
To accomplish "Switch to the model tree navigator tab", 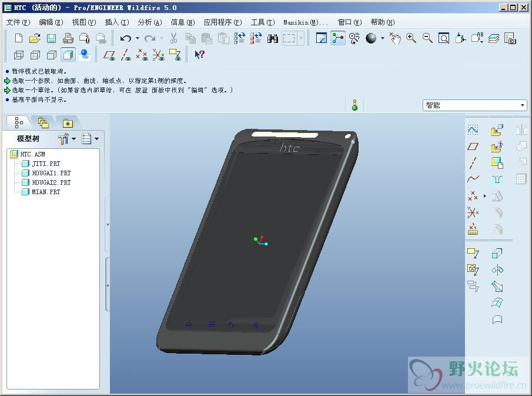I will point(19,122).
